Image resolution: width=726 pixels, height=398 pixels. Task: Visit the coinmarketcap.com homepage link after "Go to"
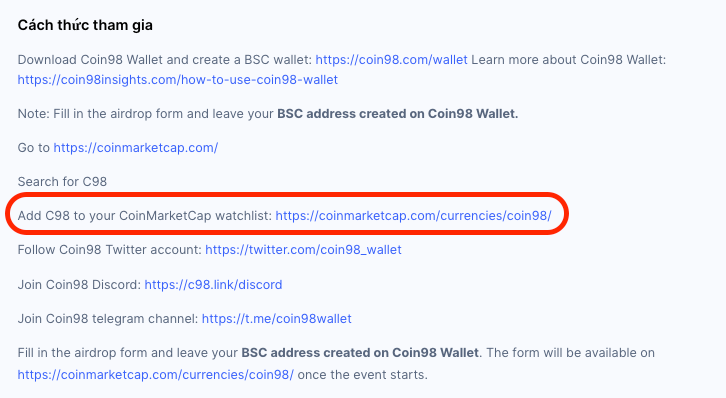pos(136,148)
